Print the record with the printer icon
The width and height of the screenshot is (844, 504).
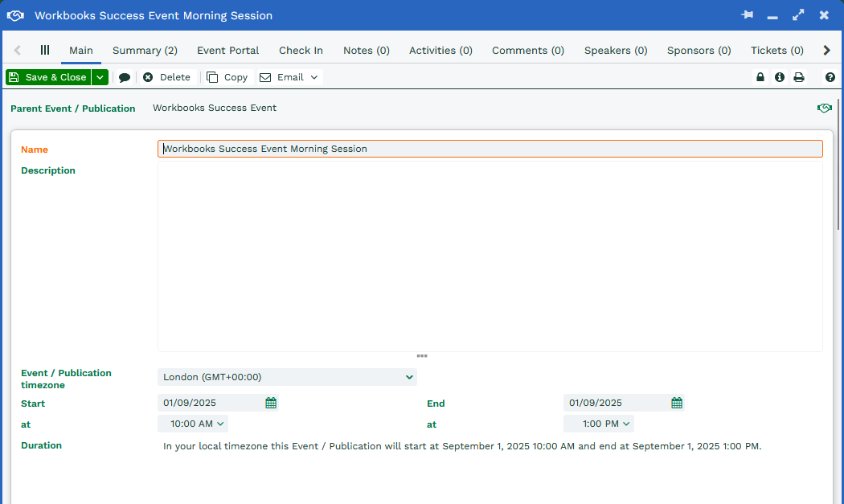pos(799,77)
